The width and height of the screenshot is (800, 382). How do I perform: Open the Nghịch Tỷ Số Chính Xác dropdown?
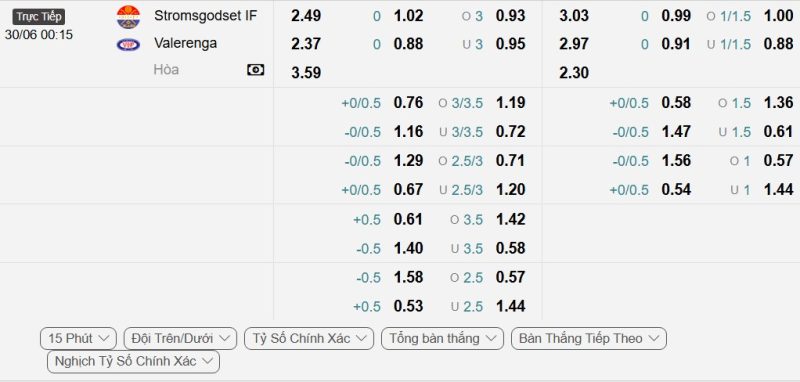click(x=134, y=362)
